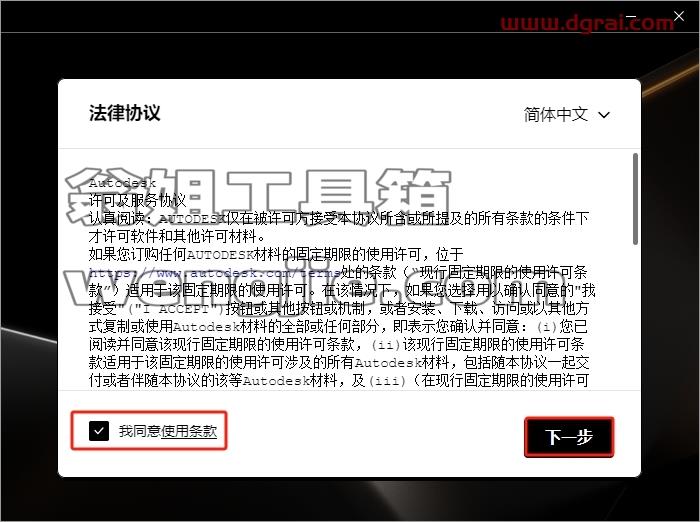Open the autodesk.com/terms hyperlink
The height and width of the screenshot is (522, 700).
tap(214, 272)
